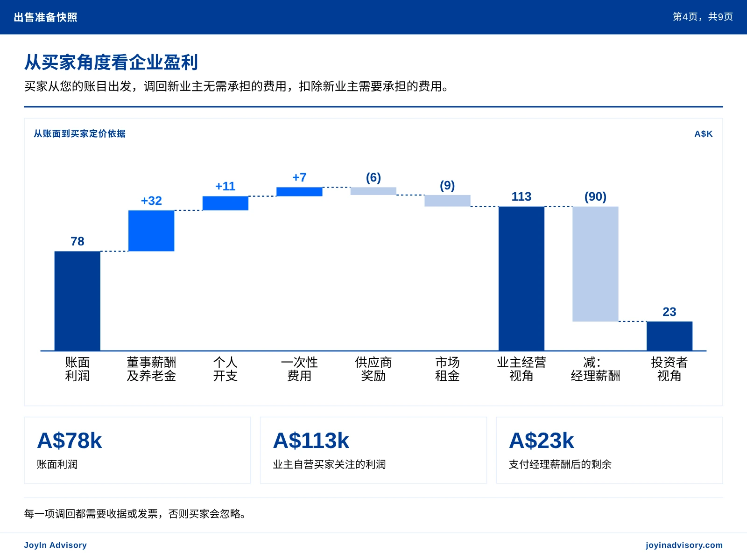
Task: Click the value label 78
Action: coord(78,241)
